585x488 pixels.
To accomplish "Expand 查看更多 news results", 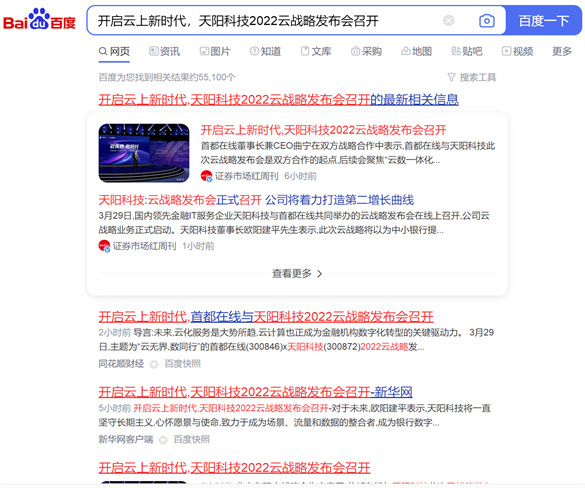I will [x=297, y=273].
